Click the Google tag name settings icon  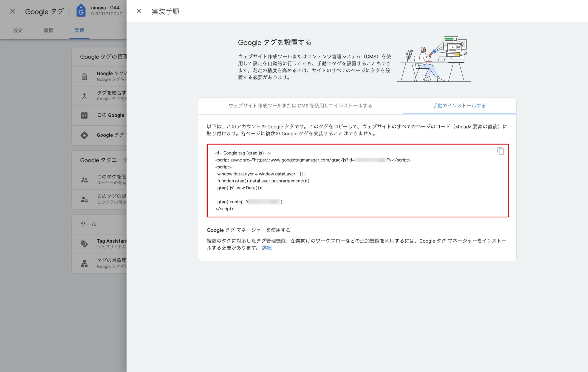point(84,76)
